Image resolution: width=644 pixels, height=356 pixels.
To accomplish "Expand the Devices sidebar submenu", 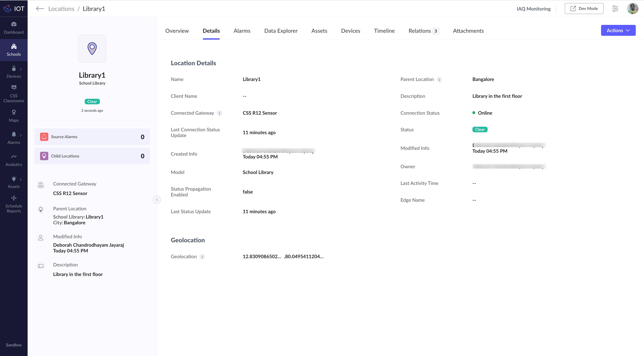I will coord(21,69).
